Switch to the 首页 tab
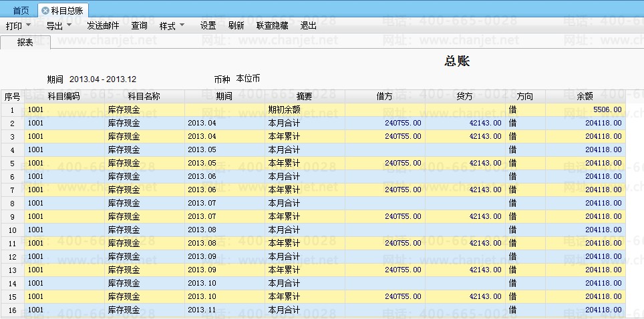644x319 pixels. [21, 10]
